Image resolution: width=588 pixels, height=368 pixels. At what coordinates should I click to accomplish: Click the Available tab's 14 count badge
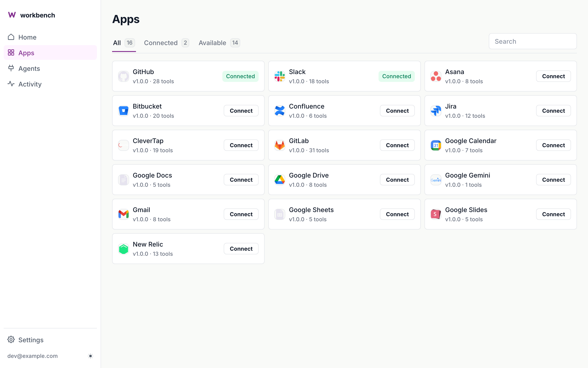click(235, 43)
